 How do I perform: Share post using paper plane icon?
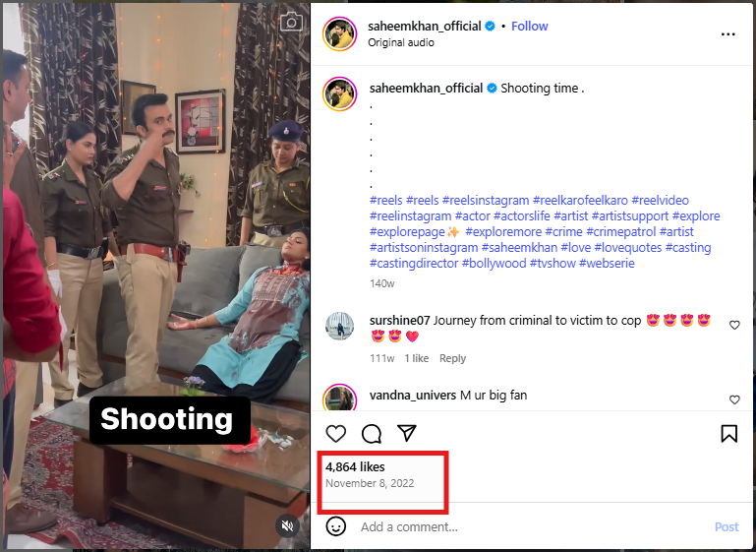407,433
